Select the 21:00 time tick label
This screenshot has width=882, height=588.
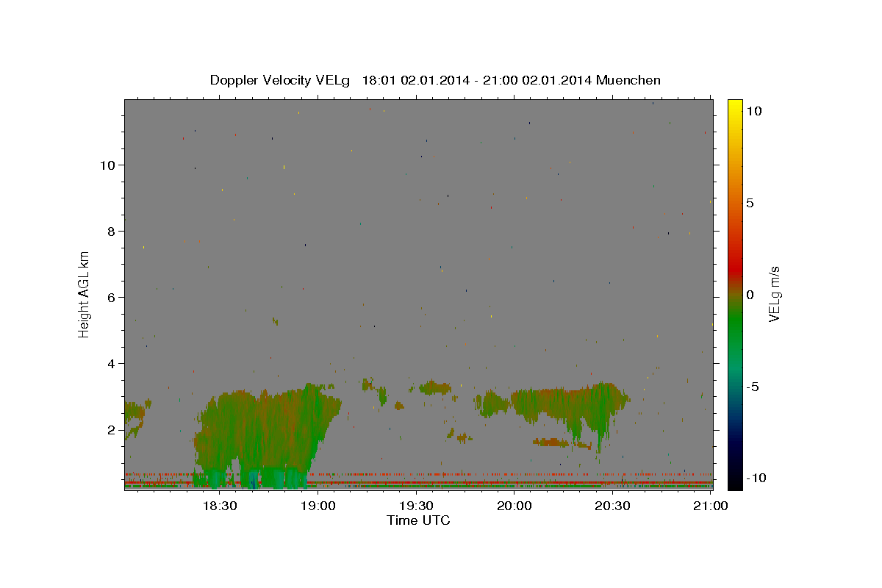[711, 506]
